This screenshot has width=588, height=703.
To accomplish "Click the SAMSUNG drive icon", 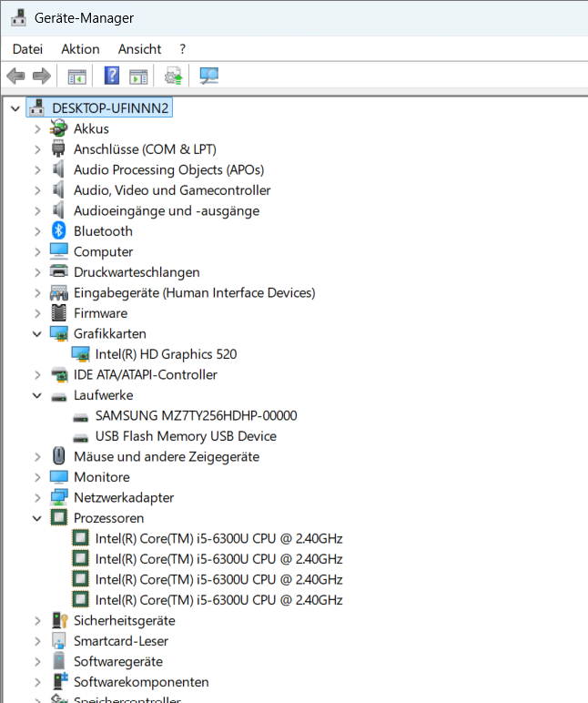I will coord(81,417).
